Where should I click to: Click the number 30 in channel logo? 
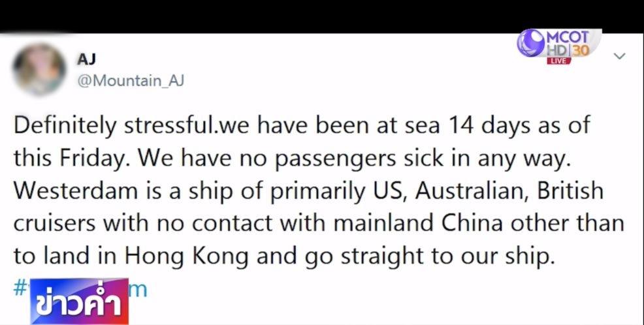point(581,51)
